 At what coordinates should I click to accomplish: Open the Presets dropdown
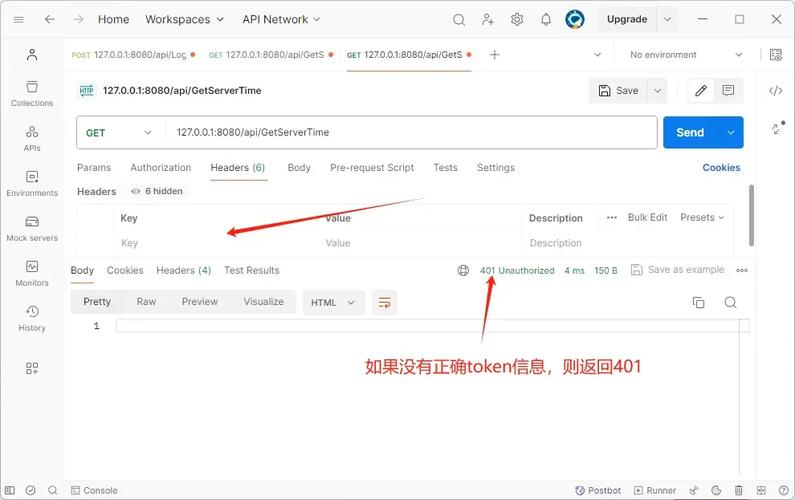702,218
